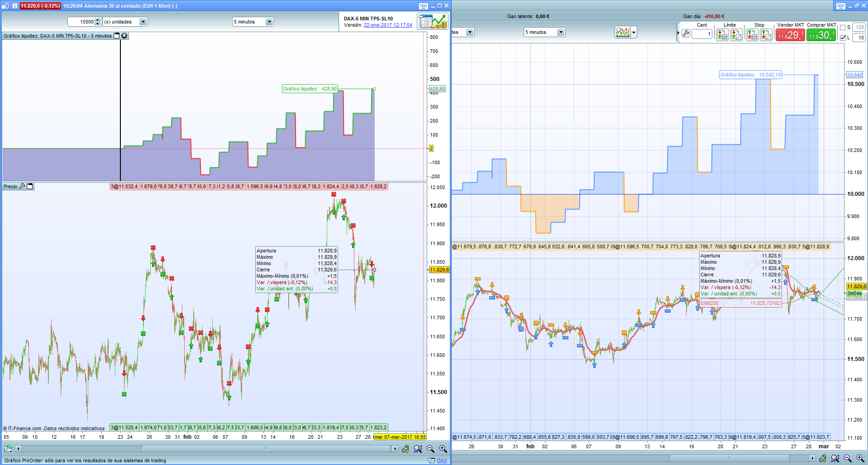868x465 pixels.
Task: Zoom in on the right chart
Action: click(860, 458)
